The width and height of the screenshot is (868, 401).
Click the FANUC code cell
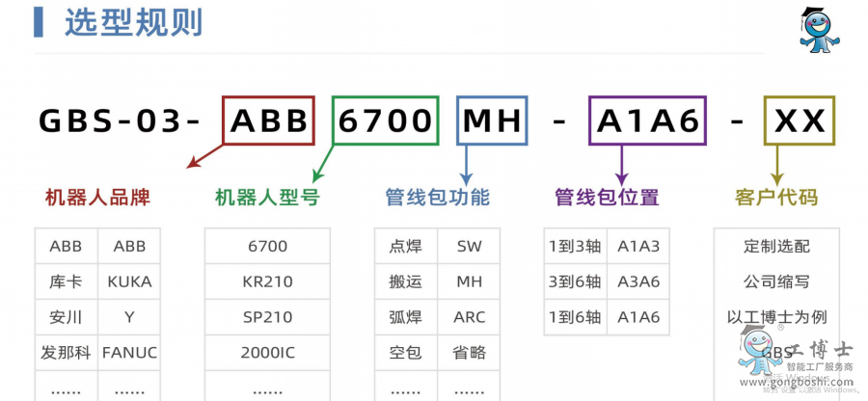pyautogui.click(x=129, y=353)
